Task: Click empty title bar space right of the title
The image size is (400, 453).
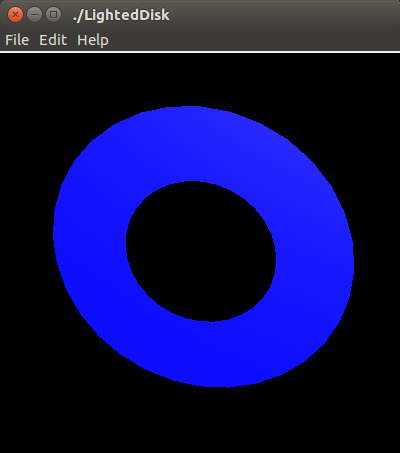Action: [x=283, y=15]
